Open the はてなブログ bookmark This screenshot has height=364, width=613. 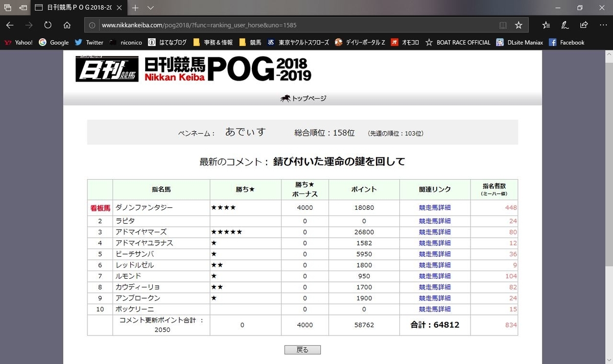[x=167, y=42]
